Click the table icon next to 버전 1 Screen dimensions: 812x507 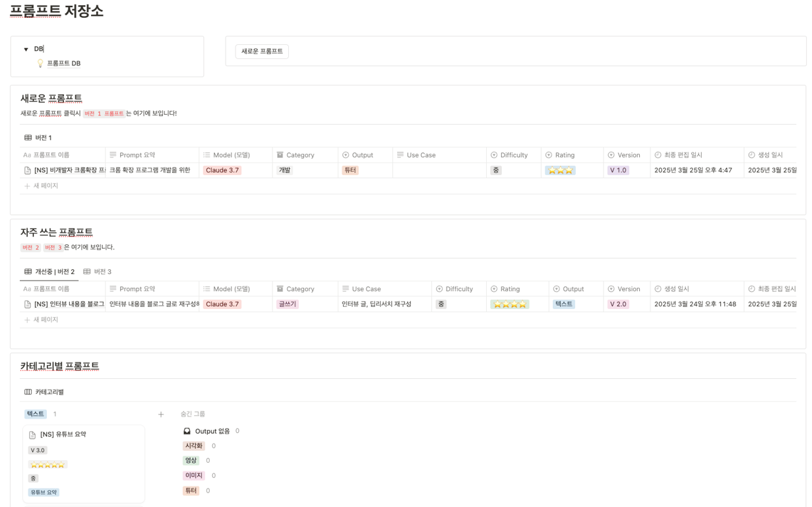pyautogui.click(x=28, y=138)
